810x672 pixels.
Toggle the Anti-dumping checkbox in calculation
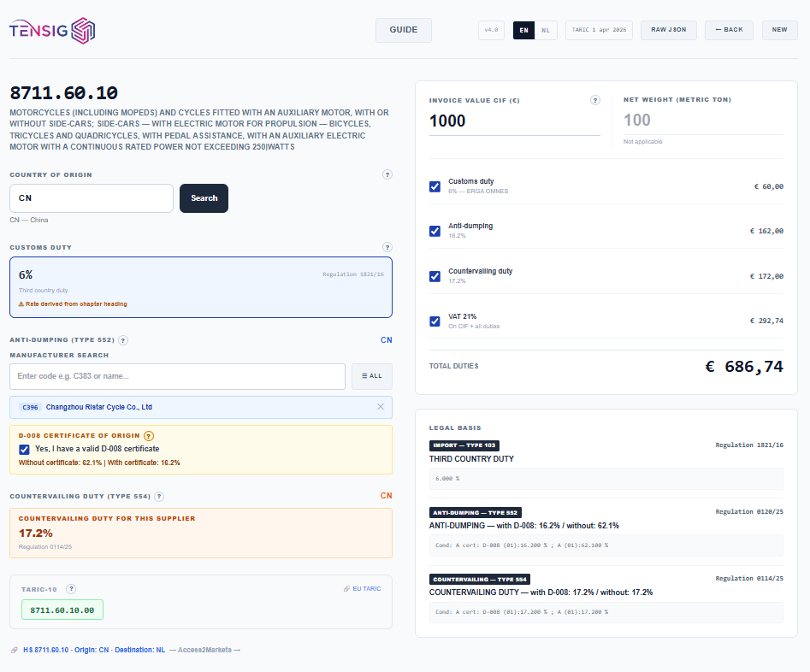click(x=435, y=231)
